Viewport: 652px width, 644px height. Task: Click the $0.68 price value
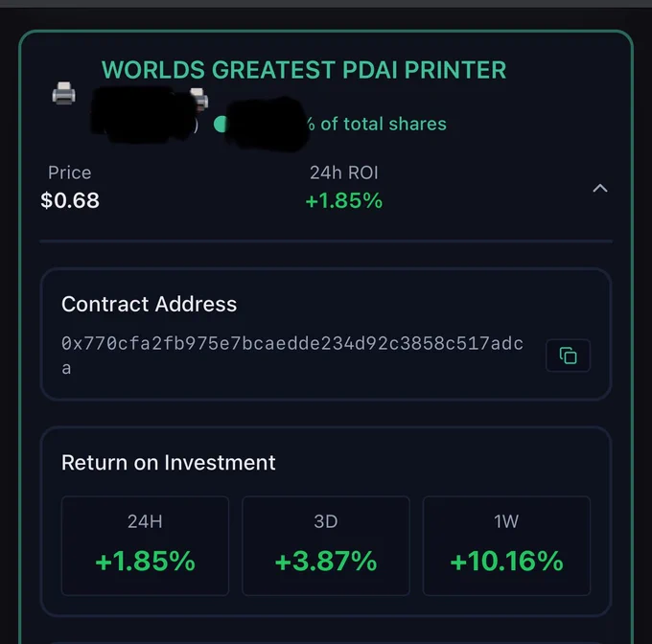click(70, 200)
